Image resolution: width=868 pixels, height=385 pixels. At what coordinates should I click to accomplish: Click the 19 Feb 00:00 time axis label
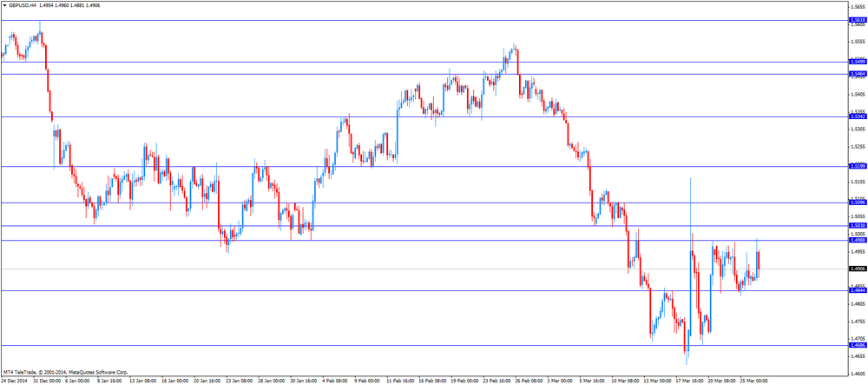464,382
